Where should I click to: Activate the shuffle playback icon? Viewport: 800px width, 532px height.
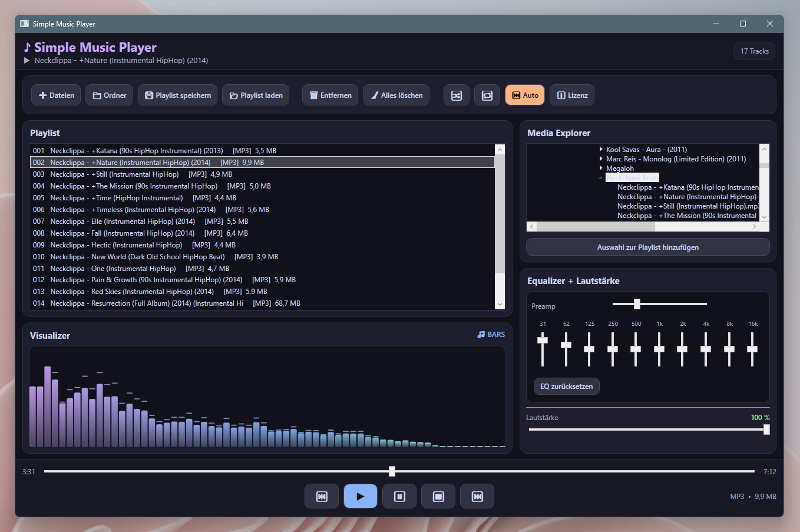coord(456,95)
